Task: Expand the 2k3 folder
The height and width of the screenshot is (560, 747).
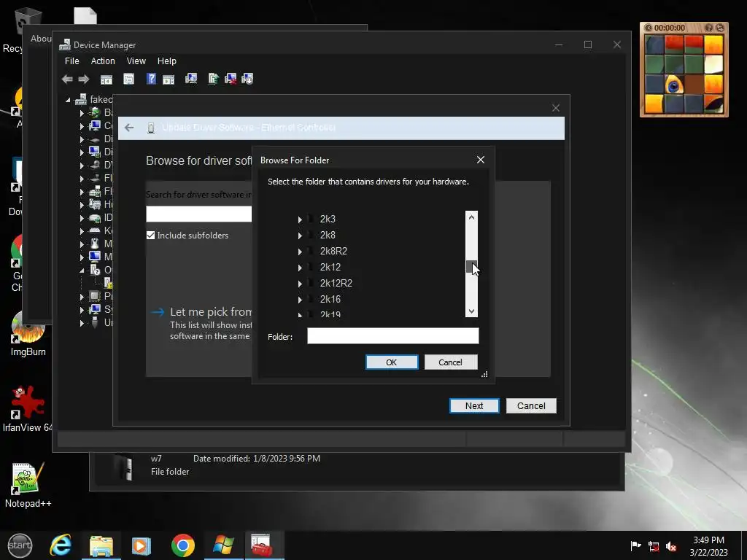Action: (x=300, y=219)
